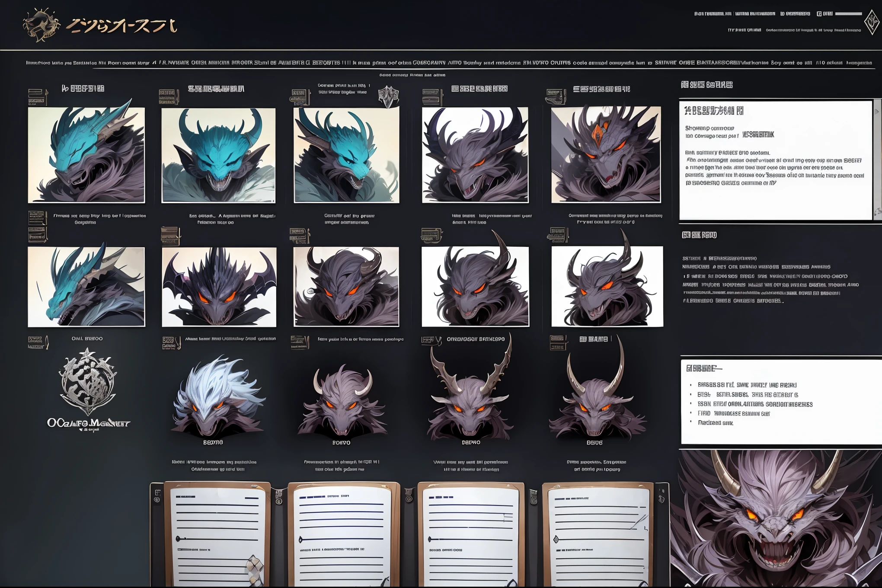The height and width of the screenshot is (588, 882).
Task: Click the white bulleted list panel on the right
Action: tap(781, 402)
